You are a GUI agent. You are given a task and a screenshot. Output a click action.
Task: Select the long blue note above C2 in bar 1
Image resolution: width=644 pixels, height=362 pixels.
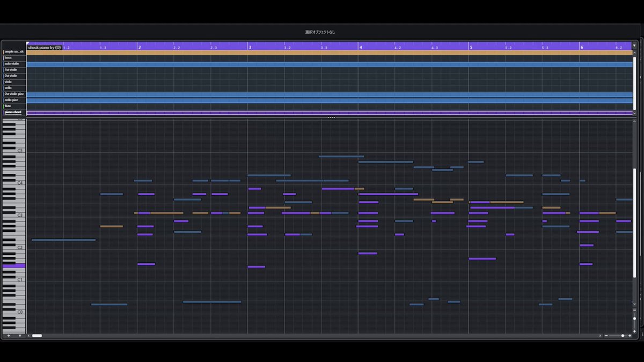tap(63, 240)
